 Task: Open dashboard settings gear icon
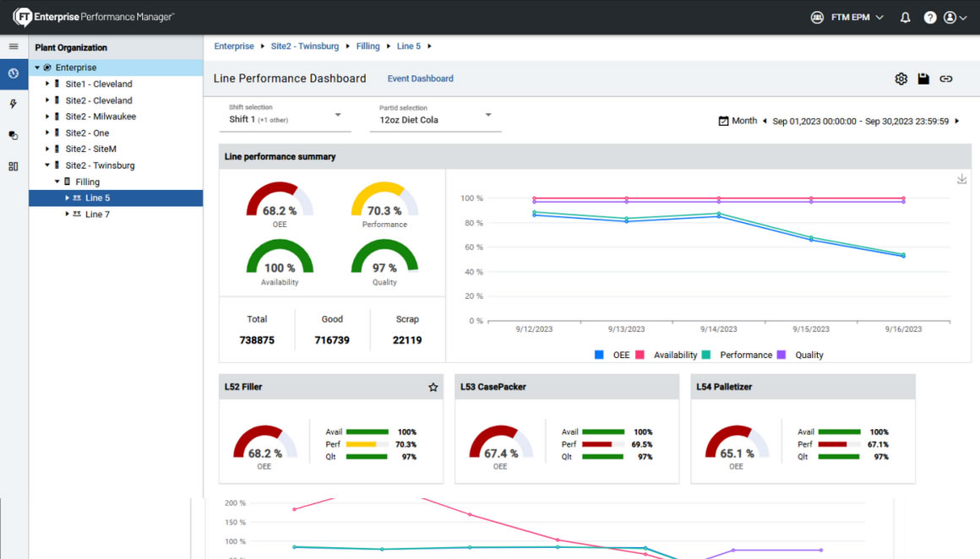pos(901,79)
